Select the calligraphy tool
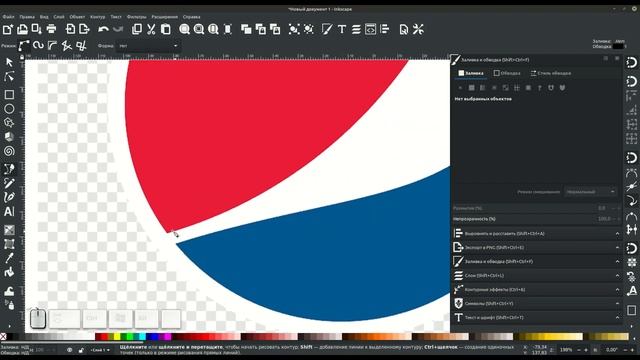 point(9,198)
